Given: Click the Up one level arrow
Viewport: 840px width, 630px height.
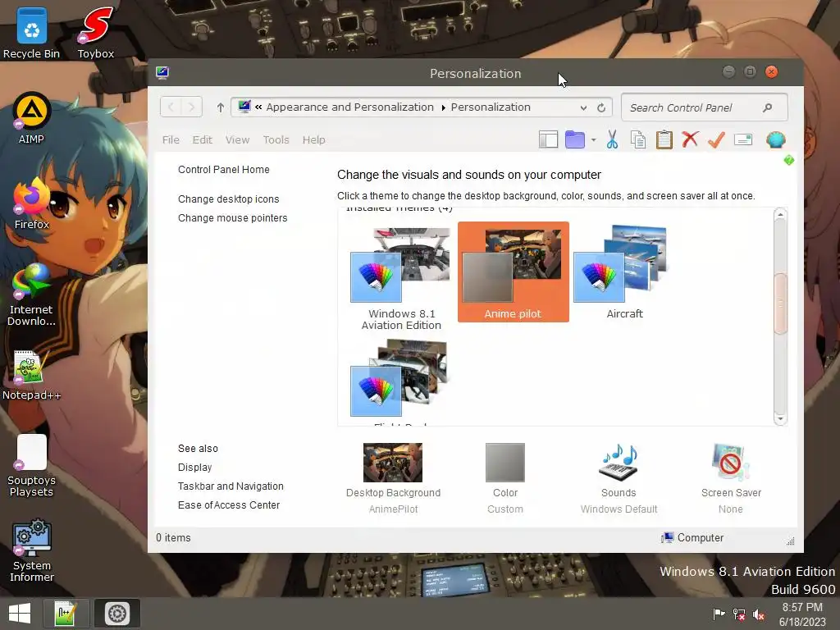Looking at the screenshot, I should click(x=220, y=107).
